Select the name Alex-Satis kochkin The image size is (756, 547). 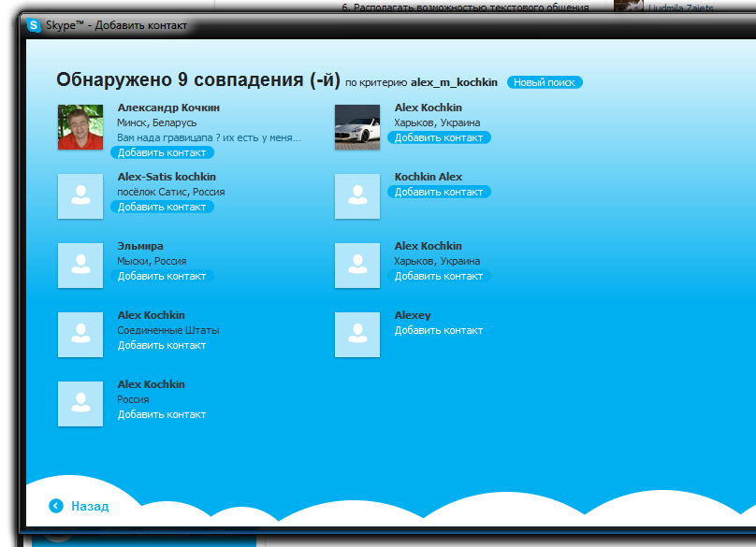click(x=167, y=177)
